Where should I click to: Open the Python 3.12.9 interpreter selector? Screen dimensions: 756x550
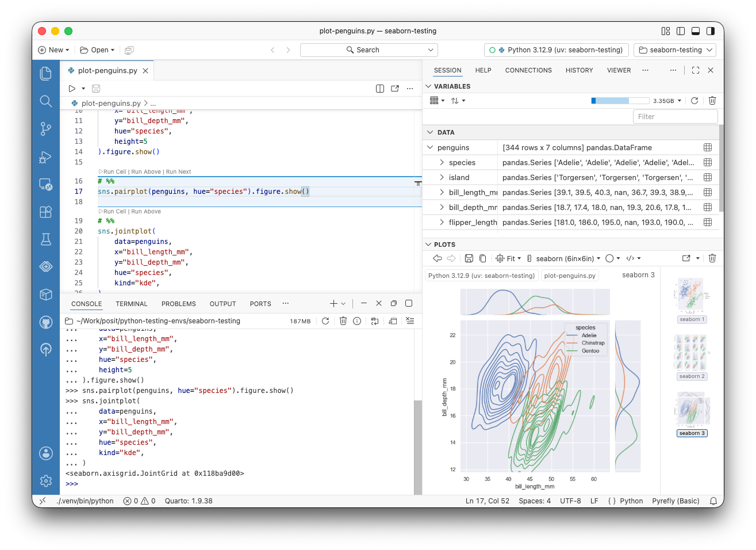(557, 50)
